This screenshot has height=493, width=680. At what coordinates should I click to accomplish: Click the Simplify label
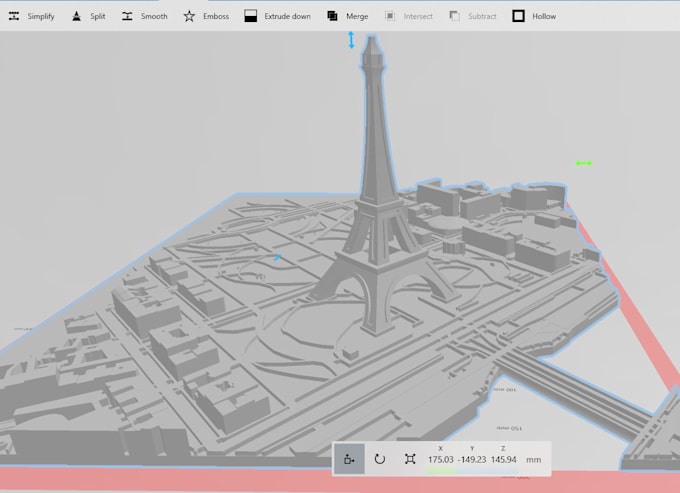41,16
